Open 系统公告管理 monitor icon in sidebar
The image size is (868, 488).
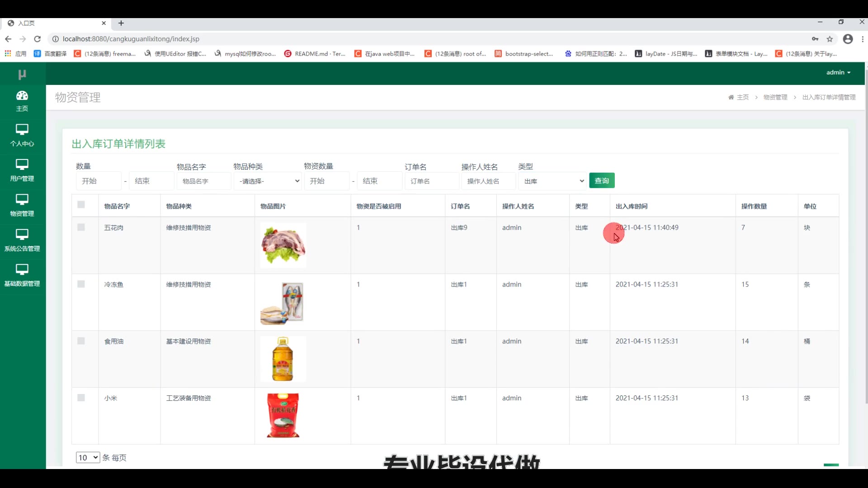tap(22, 235)
